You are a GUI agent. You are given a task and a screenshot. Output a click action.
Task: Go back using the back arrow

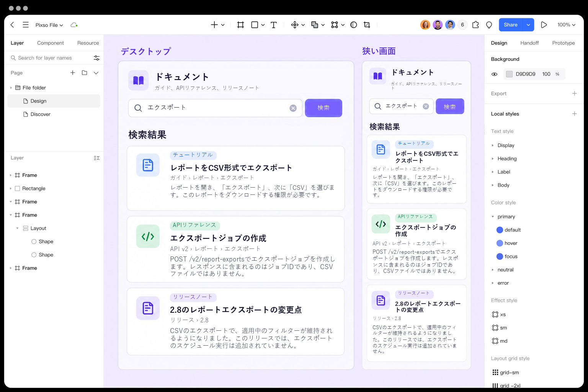[12, 25]
